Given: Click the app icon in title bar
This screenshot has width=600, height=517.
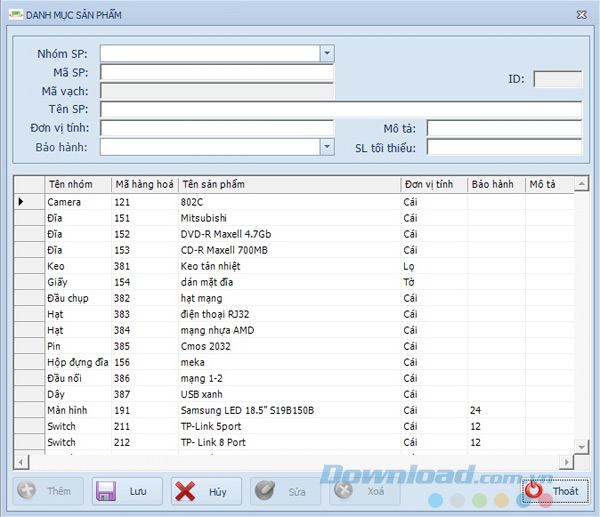Looking at the screenshot, I should [x=14, y=15].
